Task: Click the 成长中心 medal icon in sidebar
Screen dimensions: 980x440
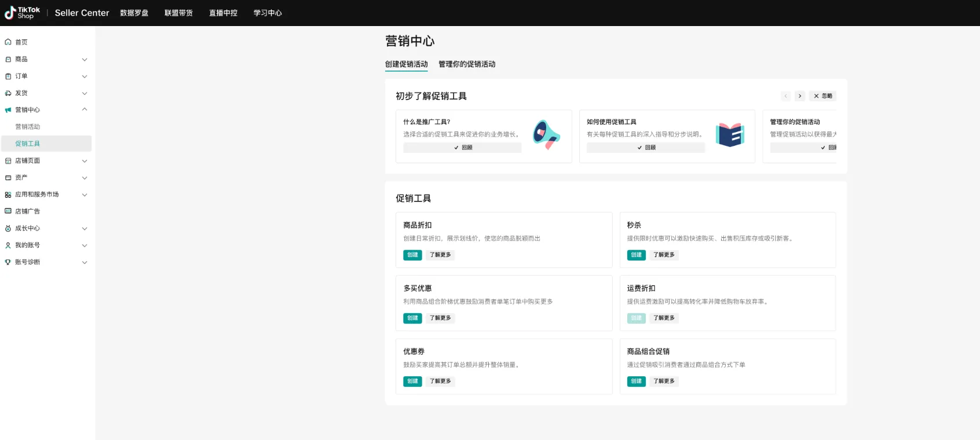Action: [x=8, y=228]
